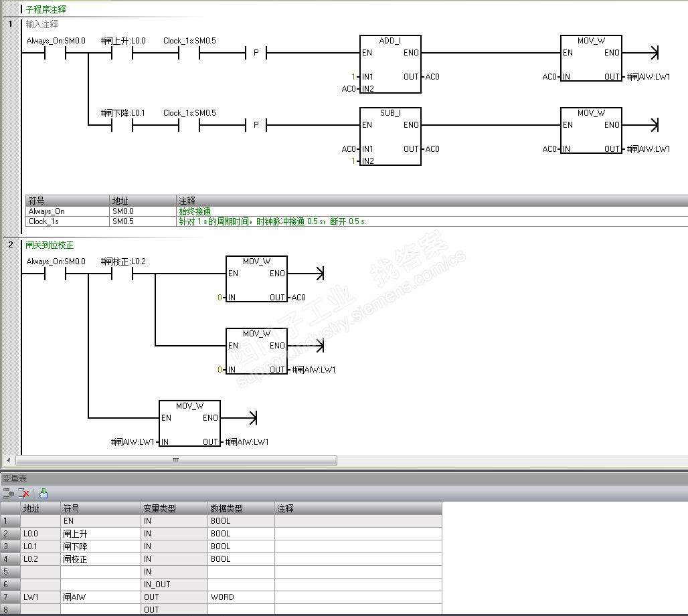Select the P positive edge contact in first branch
The image size is (688, 616).
pyautogui.click(x=256, y=53)
